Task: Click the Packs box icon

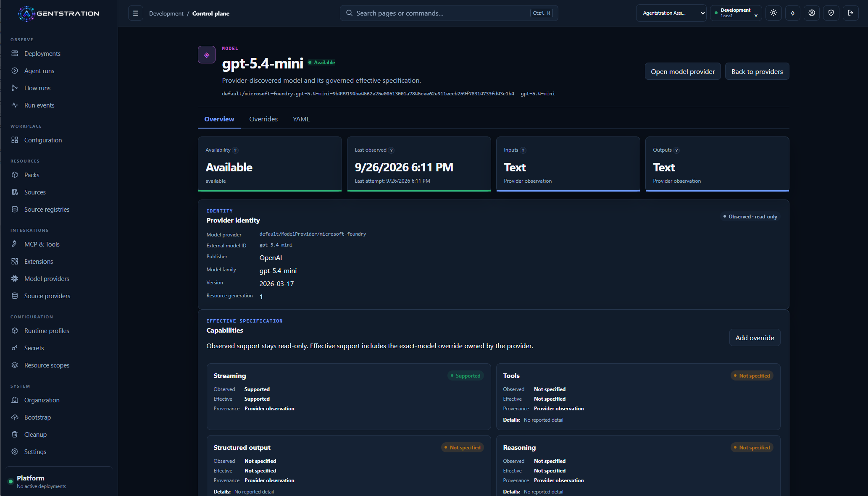Action: coord(15,175)
